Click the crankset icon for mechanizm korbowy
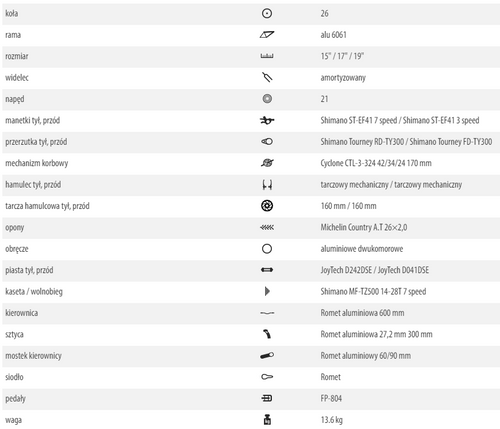Viewport: 500px width, 429px height. 267,163
